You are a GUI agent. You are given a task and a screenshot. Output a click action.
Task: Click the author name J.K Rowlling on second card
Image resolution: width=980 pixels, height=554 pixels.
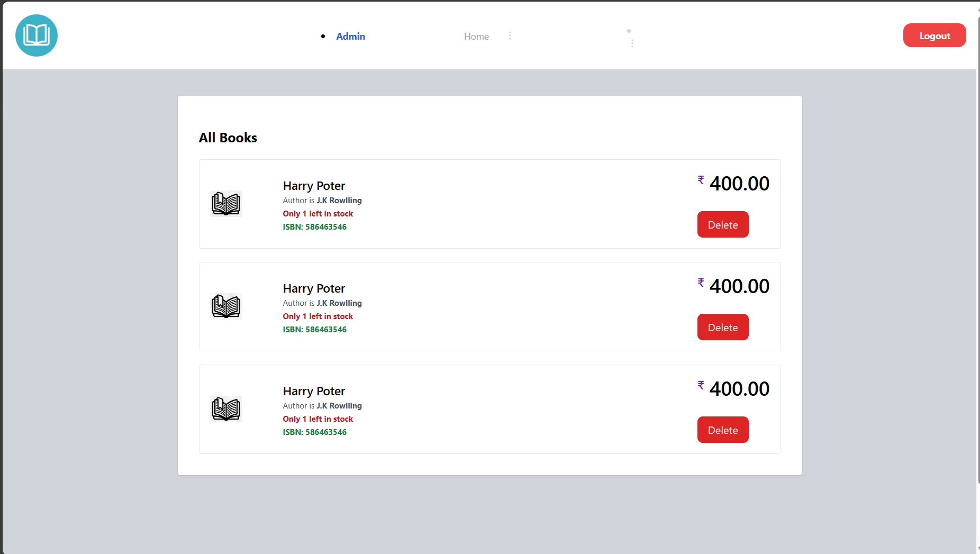(339, 303)
